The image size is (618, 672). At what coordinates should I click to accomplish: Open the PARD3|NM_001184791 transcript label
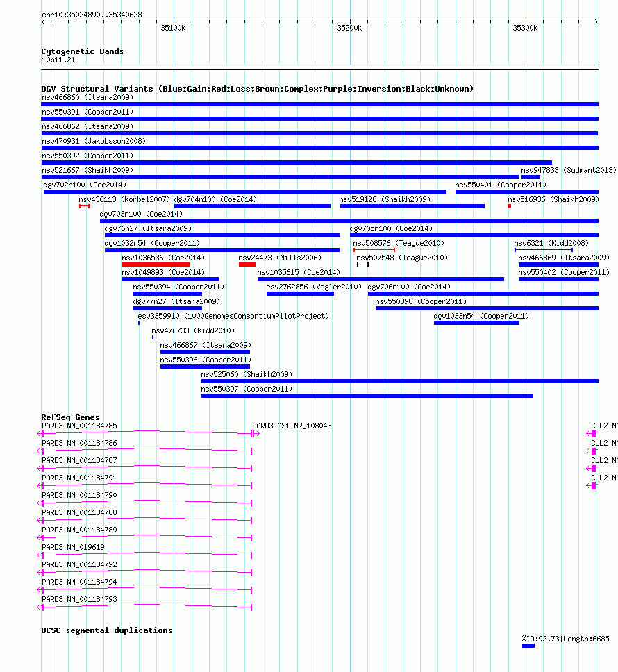tap(79, 478)
